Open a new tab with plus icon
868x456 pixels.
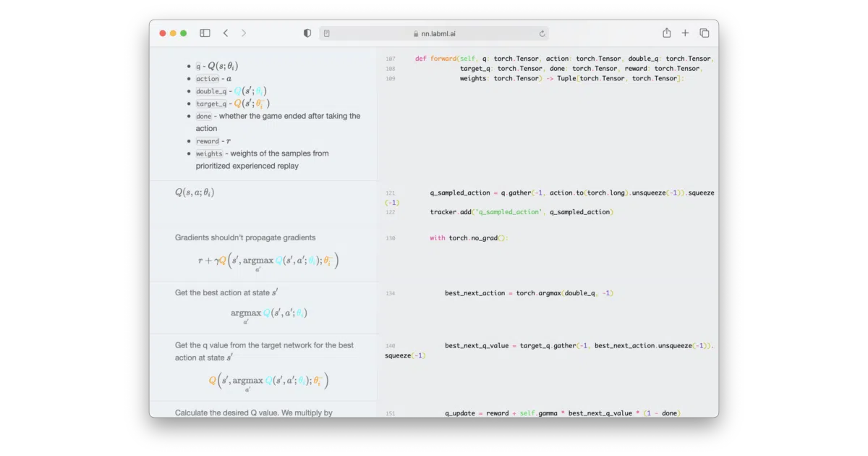tap(686, 33)
